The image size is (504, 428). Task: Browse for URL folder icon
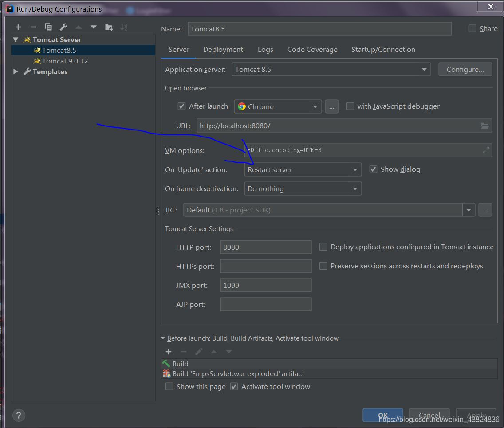(x=485, y=126)
